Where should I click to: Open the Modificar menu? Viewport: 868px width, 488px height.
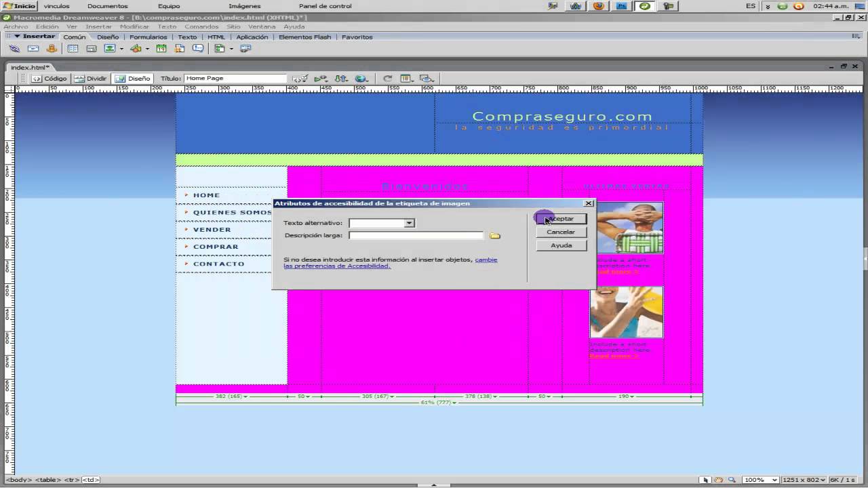tap(134, 26)
